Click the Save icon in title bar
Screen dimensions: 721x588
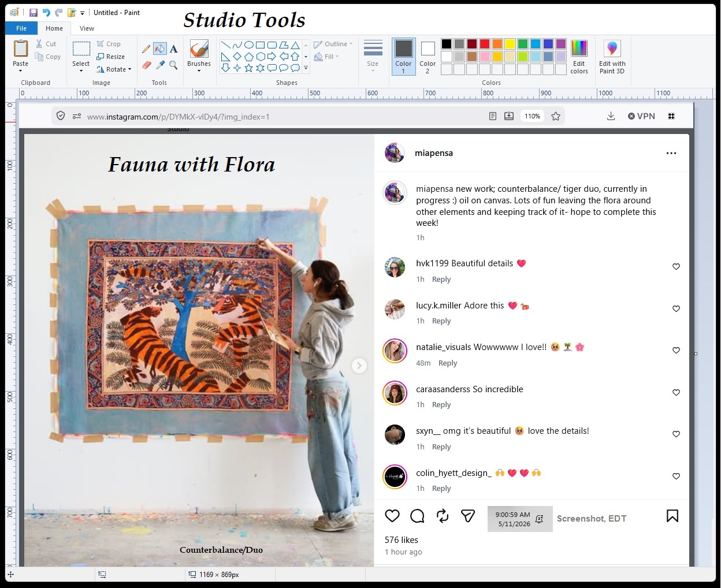click(x=33, y=12)
